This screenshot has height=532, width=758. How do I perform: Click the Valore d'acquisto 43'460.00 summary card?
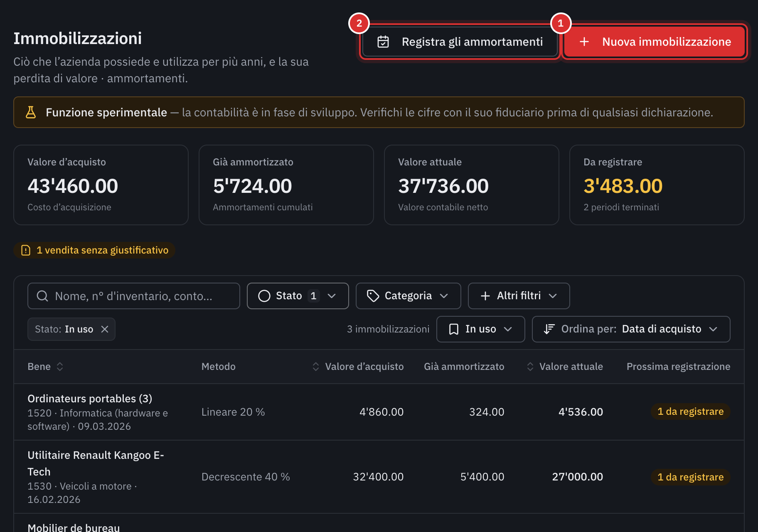(x=101, y=185)
